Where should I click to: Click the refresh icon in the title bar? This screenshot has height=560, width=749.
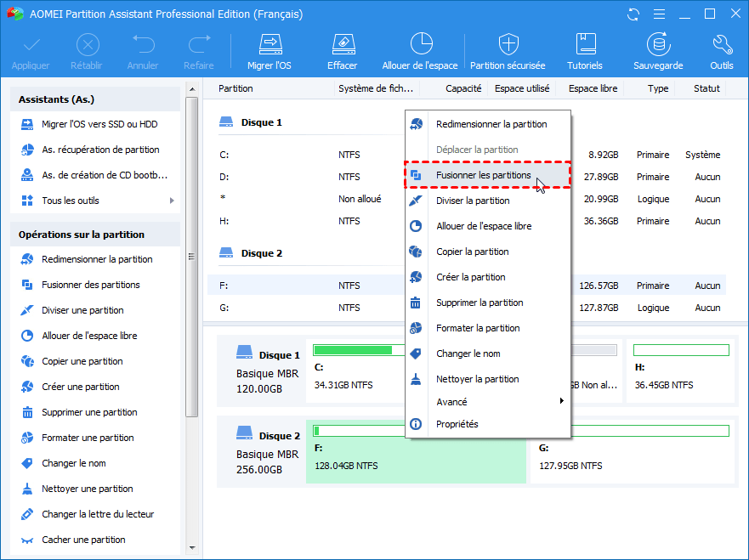pyautogui.click(x=633, y=14)
